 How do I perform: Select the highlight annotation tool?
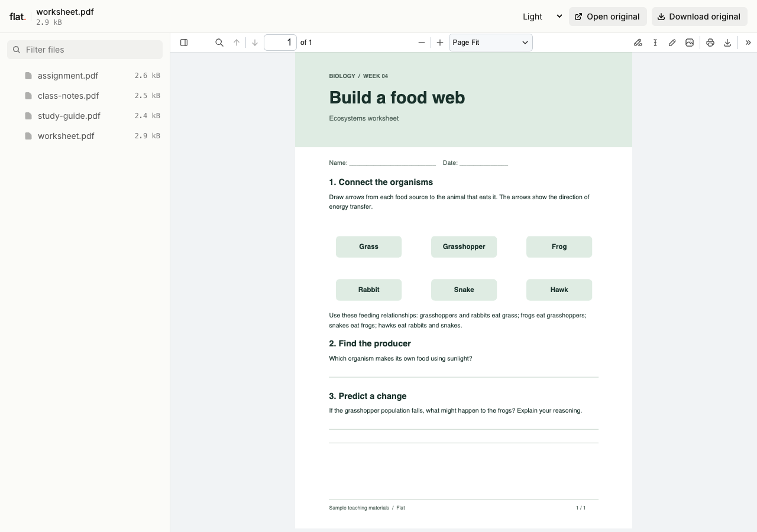(638, 43)
